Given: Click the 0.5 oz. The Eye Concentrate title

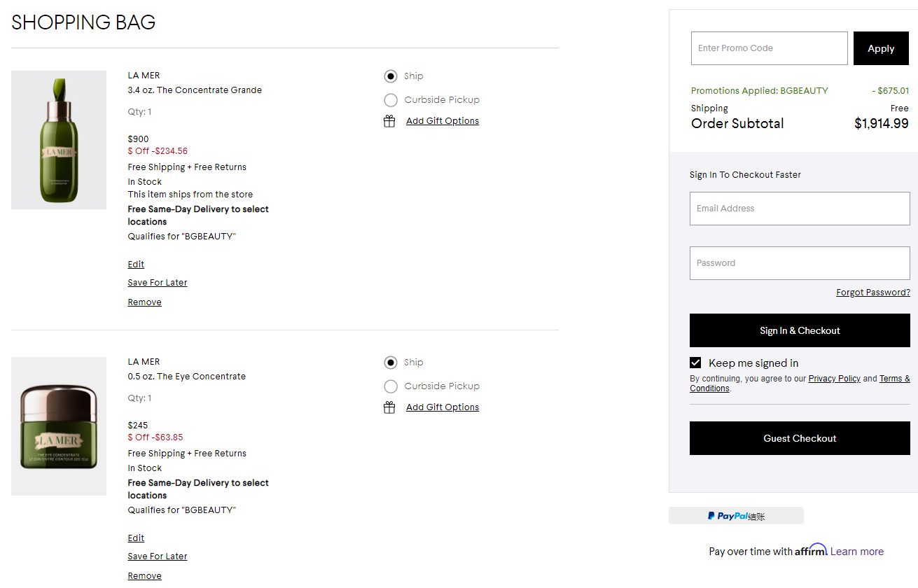Looking at the screenshot, I should pyautogui.click(x=187, y=377).
